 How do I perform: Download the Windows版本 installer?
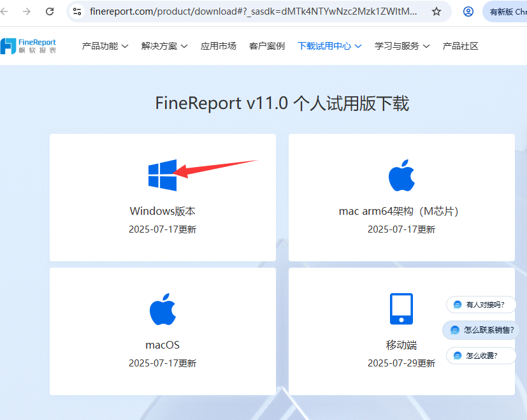[x=162, y=198]
